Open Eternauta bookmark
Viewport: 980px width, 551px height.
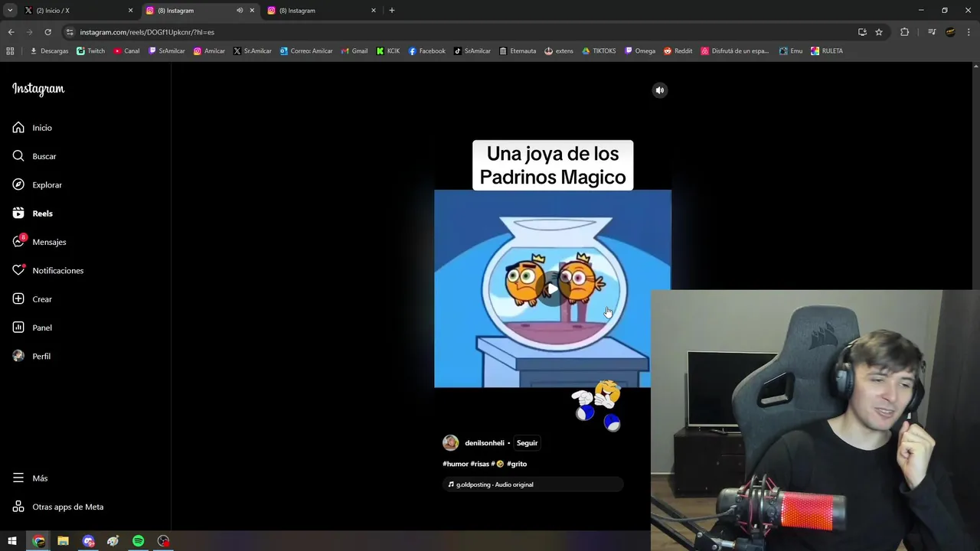(x=517, y=51)
